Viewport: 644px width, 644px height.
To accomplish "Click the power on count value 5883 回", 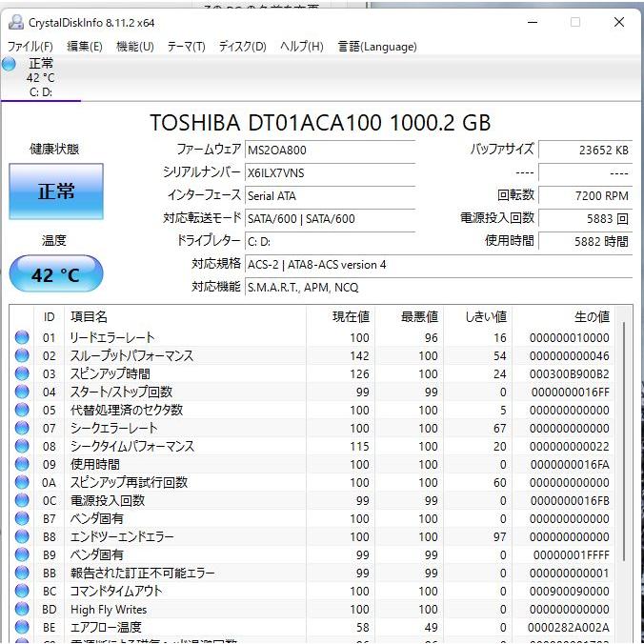I will 585,218.
